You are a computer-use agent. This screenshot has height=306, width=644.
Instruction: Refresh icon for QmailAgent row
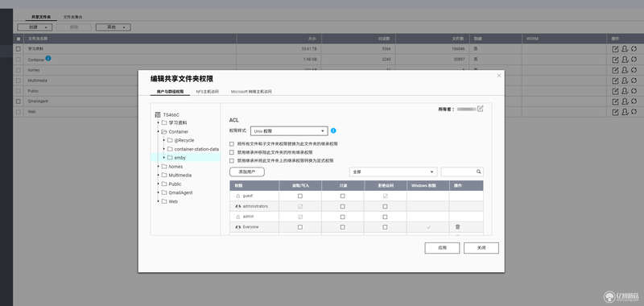coord(634,101)
